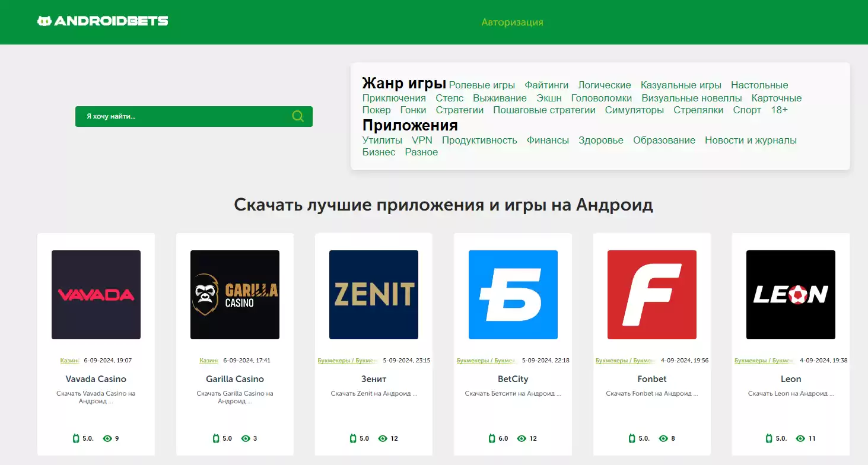The image size is (868, 465).
Task: Click the AndroidBets logo
Action: [103, 21]
